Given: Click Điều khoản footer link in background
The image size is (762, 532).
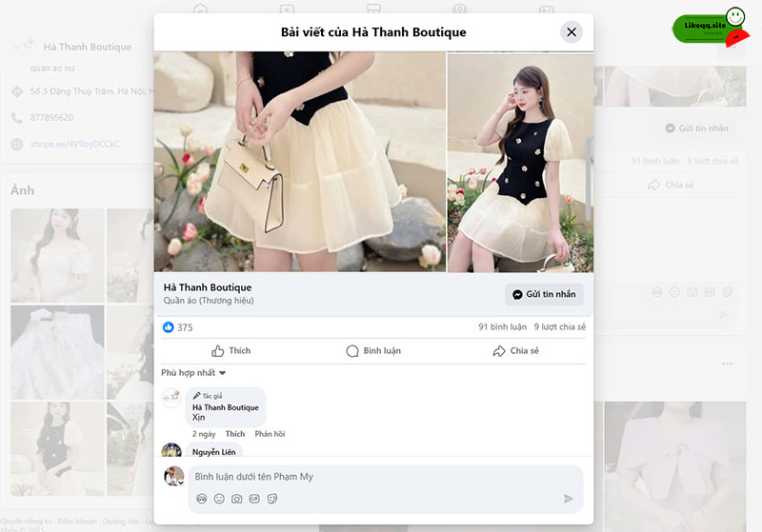Looking at the screenshot, I should pos(77,521).
